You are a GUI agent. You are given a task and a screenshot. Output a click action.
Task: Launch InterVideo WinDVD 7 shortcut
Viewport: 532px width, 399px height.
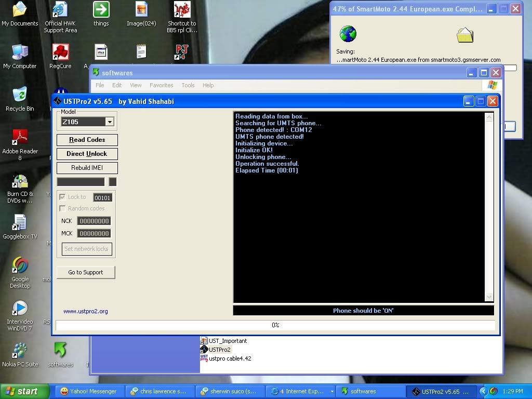coord(20,316)
